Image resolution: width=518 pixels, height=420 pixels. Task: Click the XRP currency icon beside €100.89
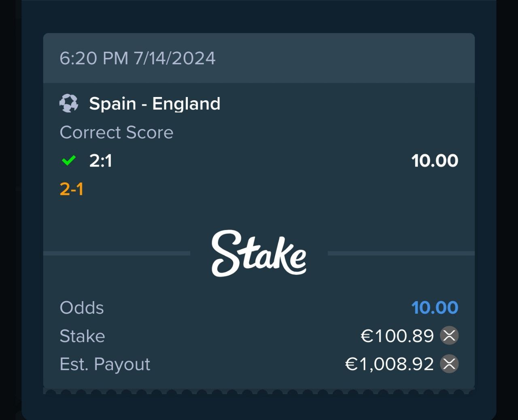tap(449, 336)
